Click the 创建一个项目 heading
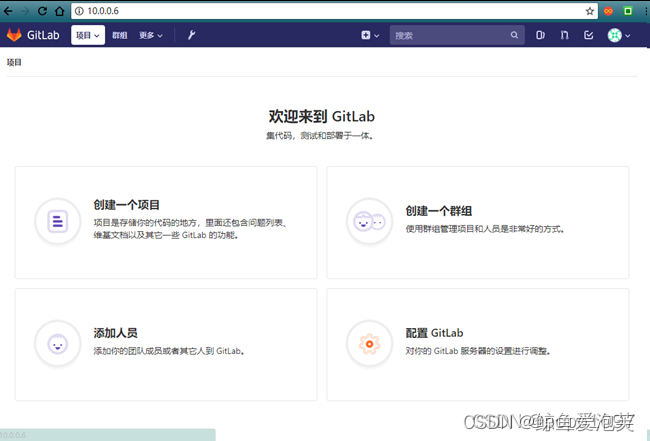 point(126,205)
